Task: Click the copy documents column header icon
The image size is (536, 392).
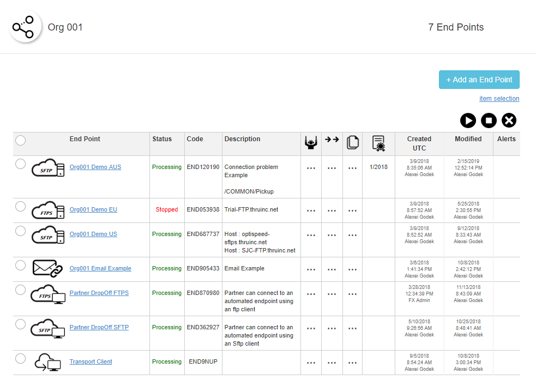Action: [352, 143]
